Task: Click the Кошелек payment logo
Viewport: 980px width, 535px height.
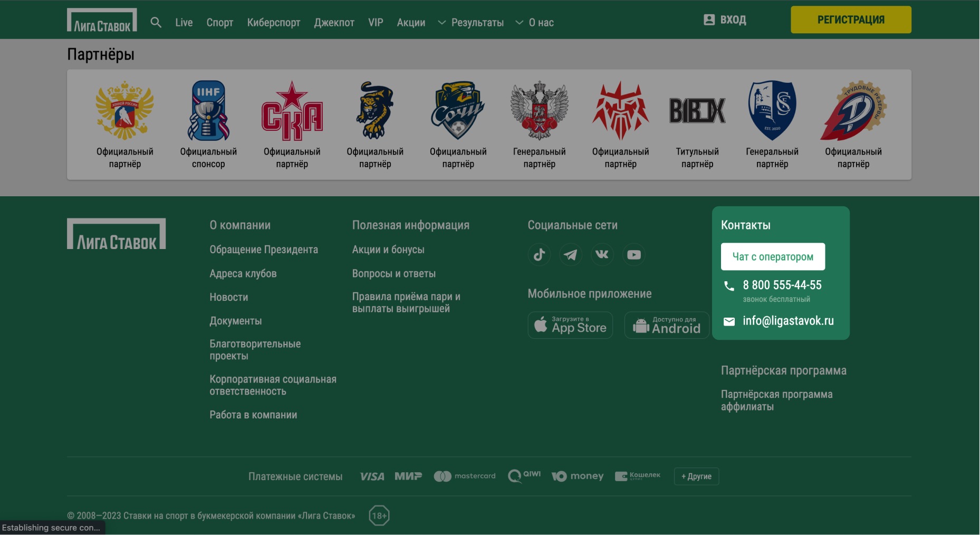Action: coord(638,476)
